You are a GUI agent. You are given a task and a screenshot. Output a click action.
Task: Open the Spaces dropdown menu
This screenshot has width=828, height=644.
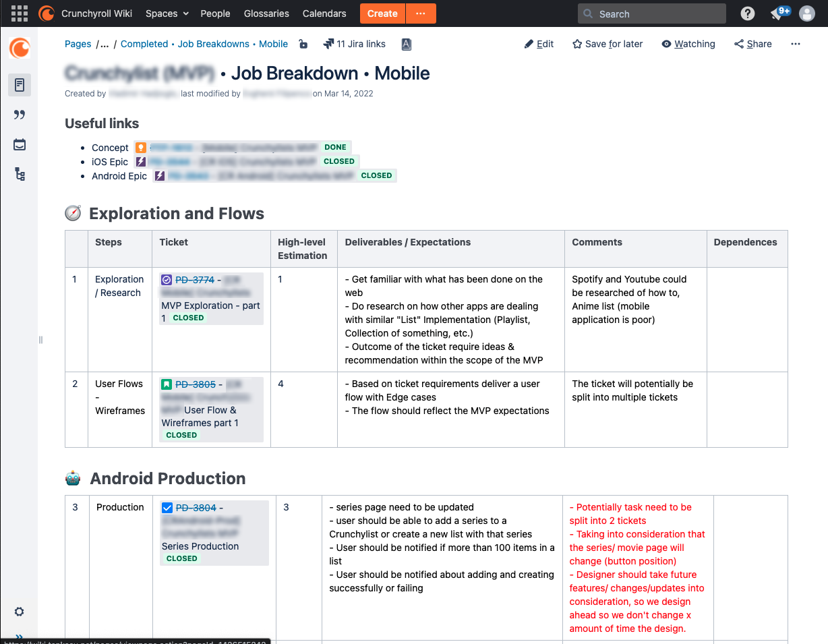pyautogui.click(x=167, y=13)
